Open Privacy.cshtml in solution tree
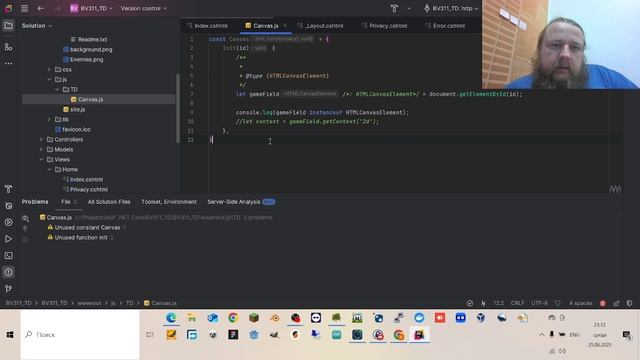Screen dimensions: 640x360 coord(85,189)
